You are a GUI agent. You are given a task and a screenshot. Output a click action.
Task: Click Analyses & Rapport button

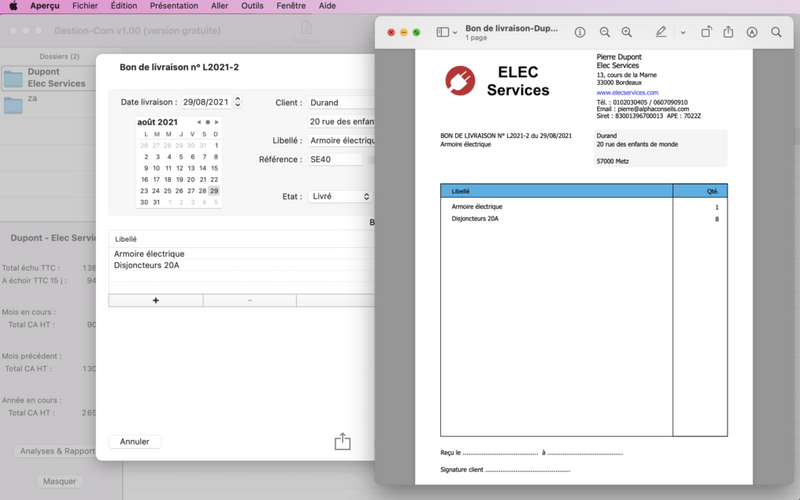(56, 451)
